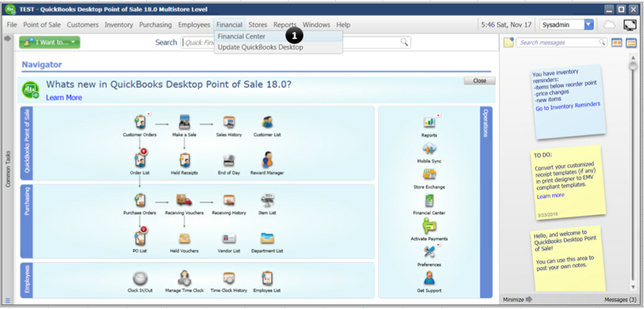
Task: Click the Mobile Sync icon
Action: click(429, 149)
